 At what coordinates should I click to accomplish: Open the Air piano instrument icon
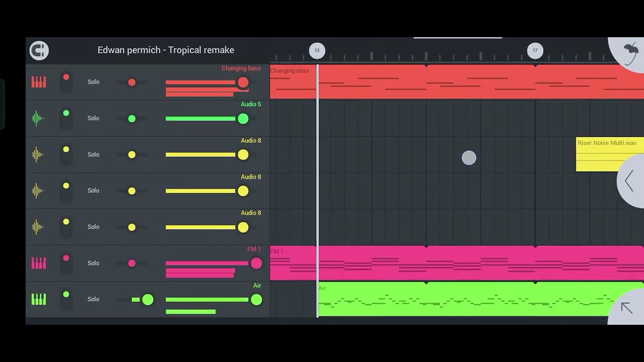tap(39, 299)
